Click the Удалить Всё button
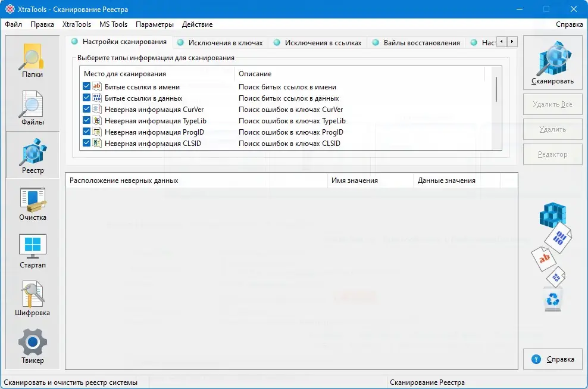This screenshot has height=389, width=588. coord(552,104)
